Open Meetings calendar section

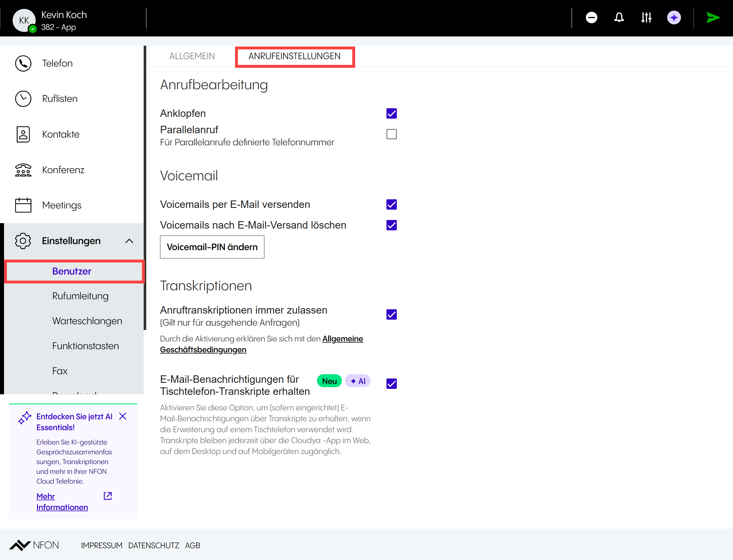[x=61, y=205]
